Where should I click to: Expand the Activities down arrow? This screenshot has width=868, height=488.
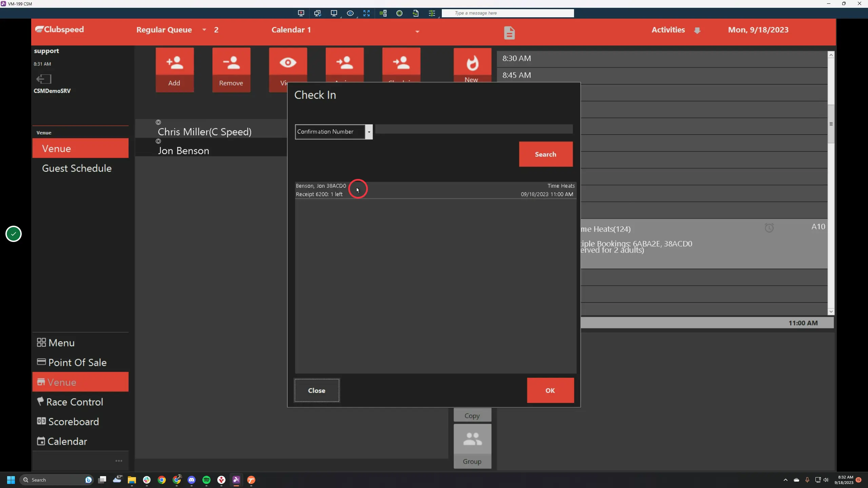coord(697,30)
